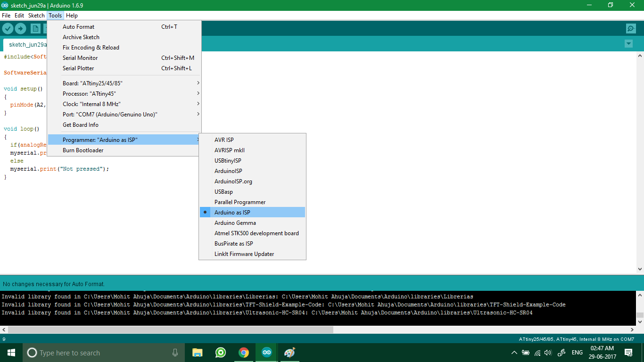
Task: Click the battery tray icon
Action: click(525, 353)
